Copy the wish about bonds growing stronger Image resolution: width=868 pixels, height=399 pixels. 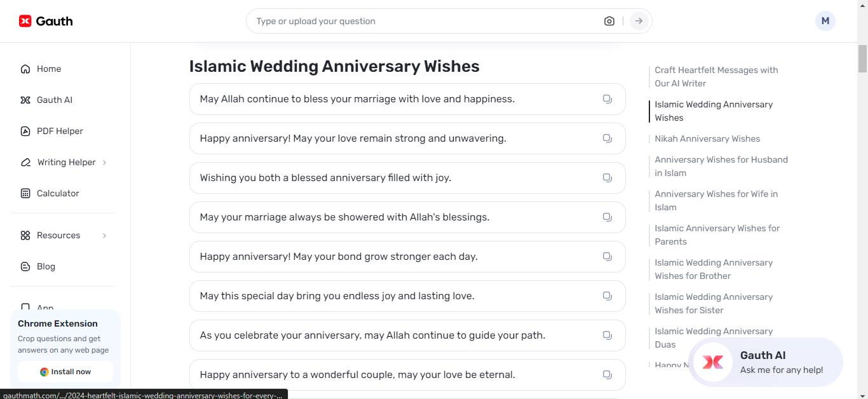[x=607, y=256]
